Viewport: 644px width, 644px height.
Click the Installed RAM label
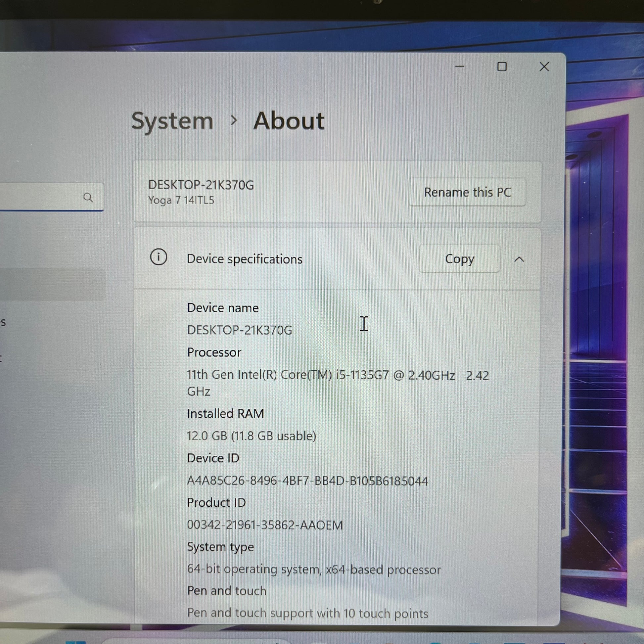click(225, 414)
